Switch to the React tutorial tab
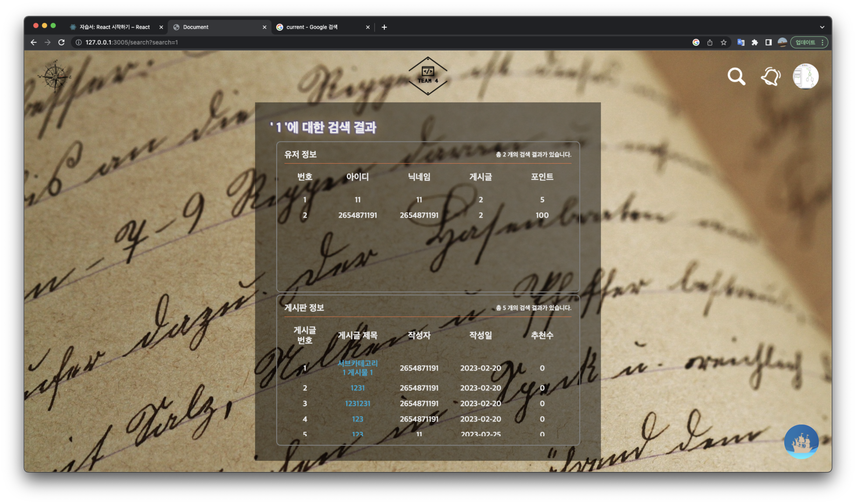Image resolution: width=856 pixels, height=504 pixels. (114, 27)
